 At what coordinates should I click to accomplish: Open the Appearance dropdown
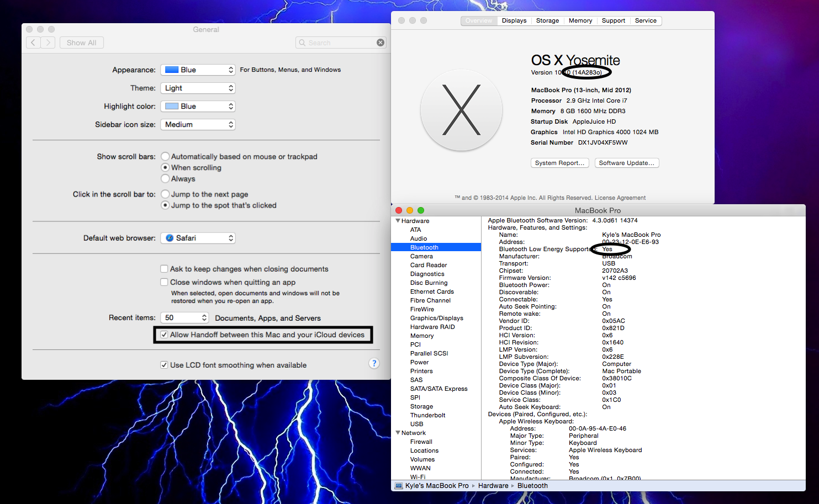click(x=198, y=70)
